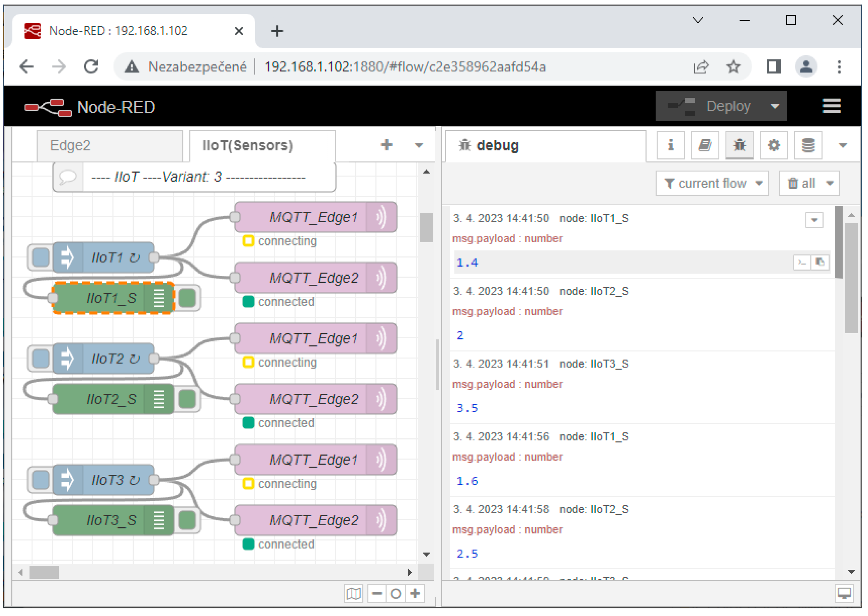This screenshot has height=616, width=868.
Task: Open debug panel in new window
Action: click(x=844, y=593)
